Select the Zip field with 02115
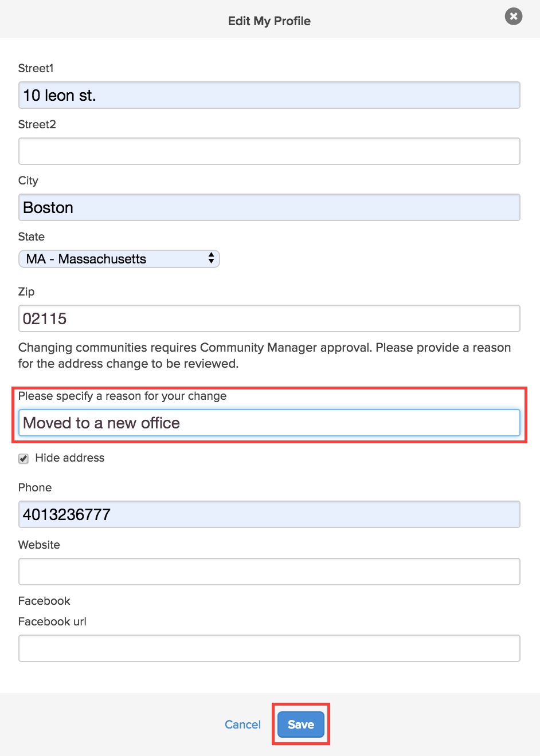 coord(269,318)
